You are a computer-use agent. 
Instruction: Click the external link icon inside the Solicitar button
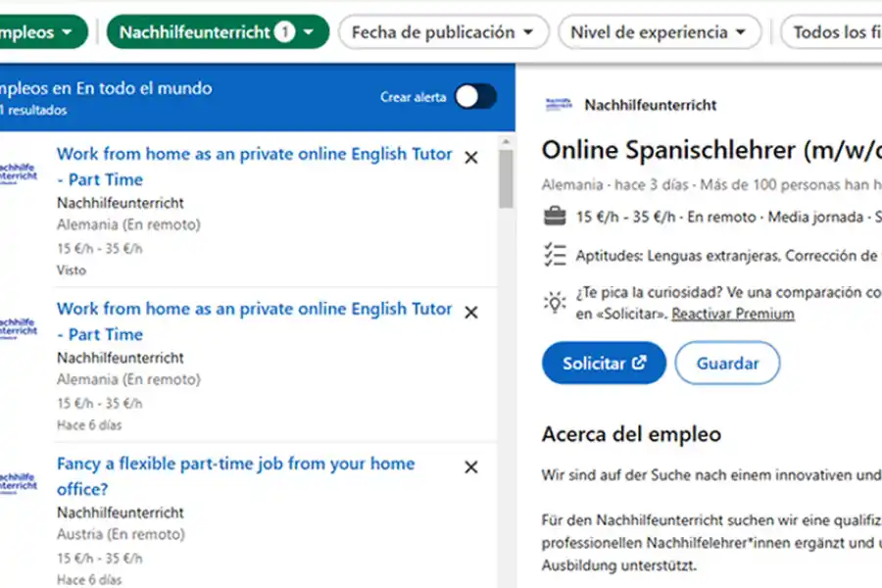click(640, 363)
